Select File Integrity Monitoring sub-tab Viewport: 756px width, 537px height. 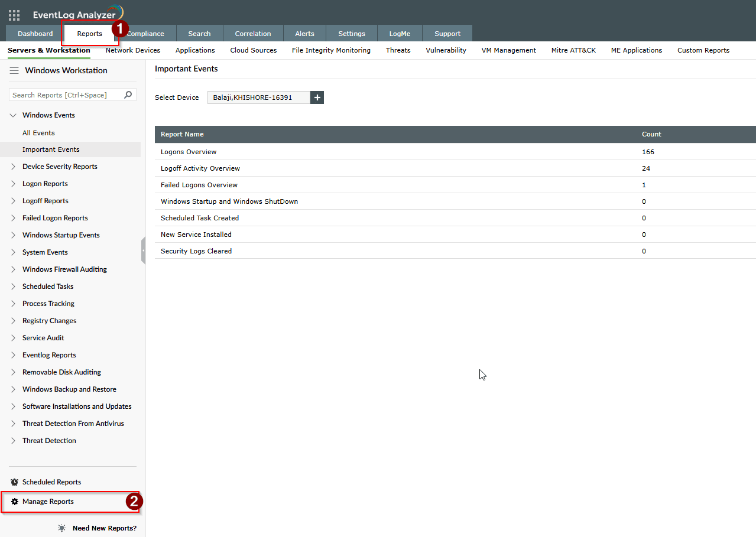coord(331,50)
